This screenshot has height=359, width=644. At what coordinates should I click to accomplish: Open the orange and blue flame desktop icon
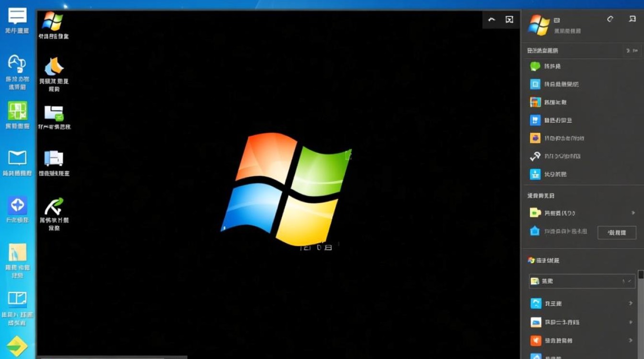click(54, 67)
